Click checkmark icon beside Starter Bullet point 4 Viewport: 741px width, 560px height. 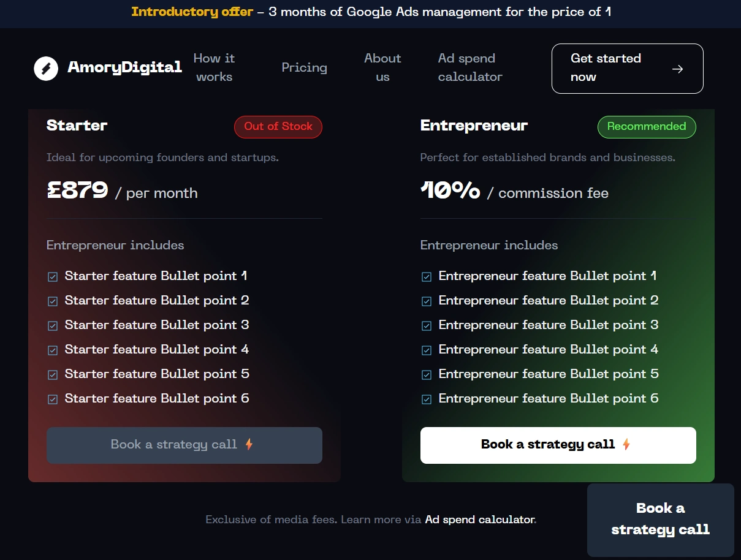pyautogui.click(x=53, y=350)
